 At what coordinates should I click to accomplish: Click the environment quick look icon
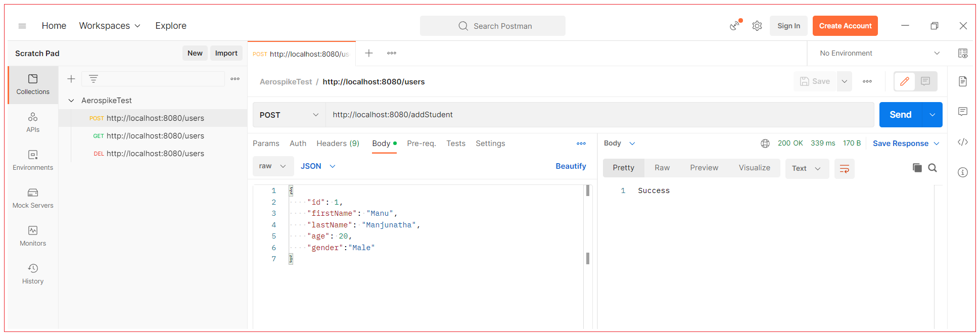pyautogui.click(x=963, y=53)
